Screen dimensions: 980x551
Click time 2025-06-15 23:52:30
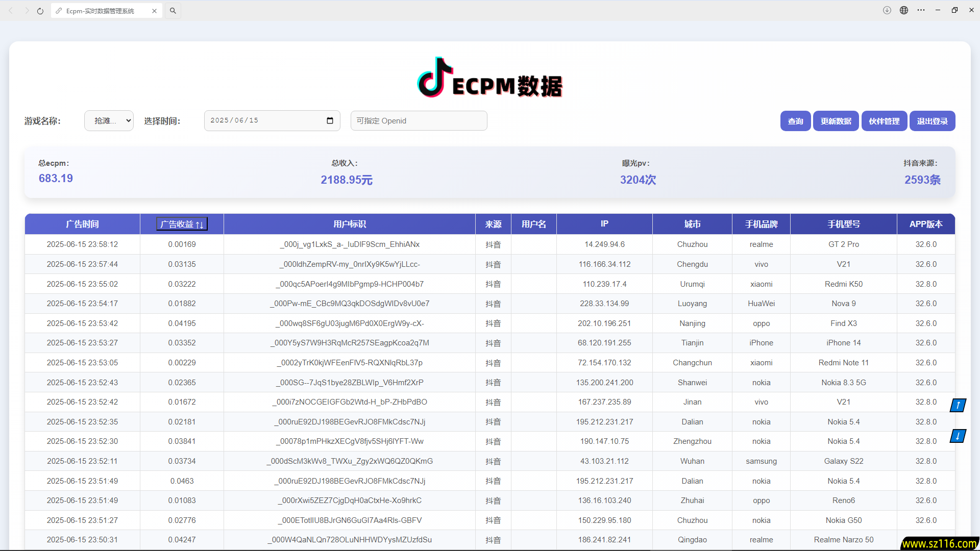point(82,441)
